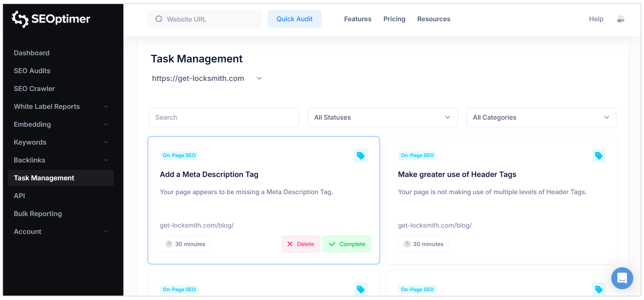Click get-locksmith.com/blog/ URL on Header Tags card
This screenshot has height=300, width=644.
(435, 226)
